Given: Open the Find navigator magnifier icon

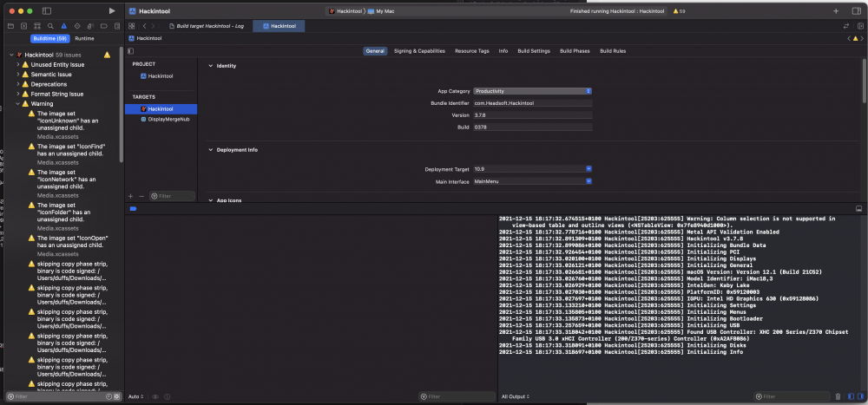Looking at the screenshot, I should [x=50, y=26].
